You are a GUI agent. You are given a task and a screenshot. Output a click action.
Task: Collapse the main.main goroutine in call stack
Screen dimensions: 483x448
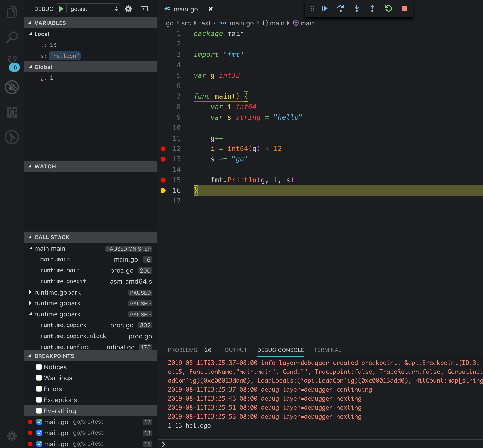click(31, 248)
